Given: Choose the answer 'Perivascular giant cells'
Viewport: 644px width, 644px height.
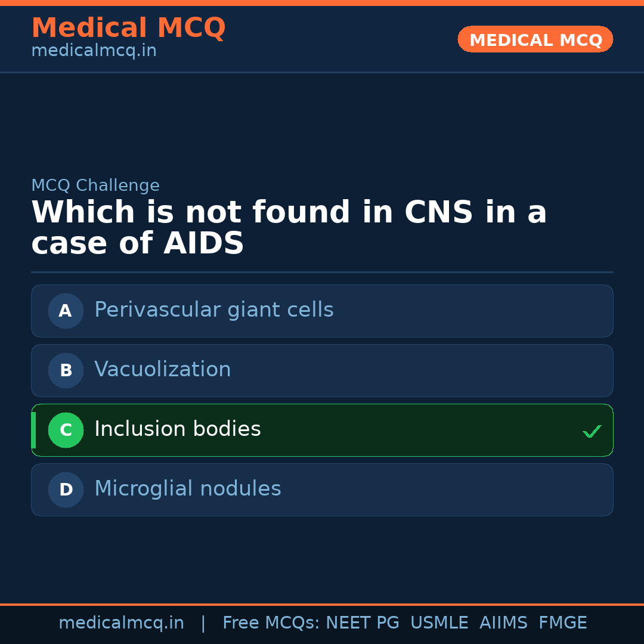Looking at the screenshot, I should tap(213, 310).
